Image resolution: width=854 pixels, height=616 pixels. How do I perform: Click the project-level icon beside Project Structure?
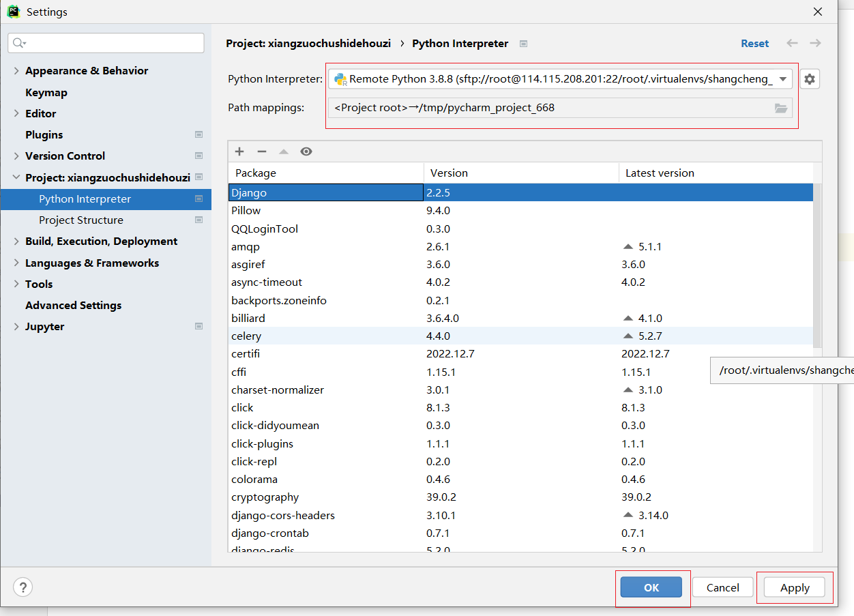pos(198,220)
